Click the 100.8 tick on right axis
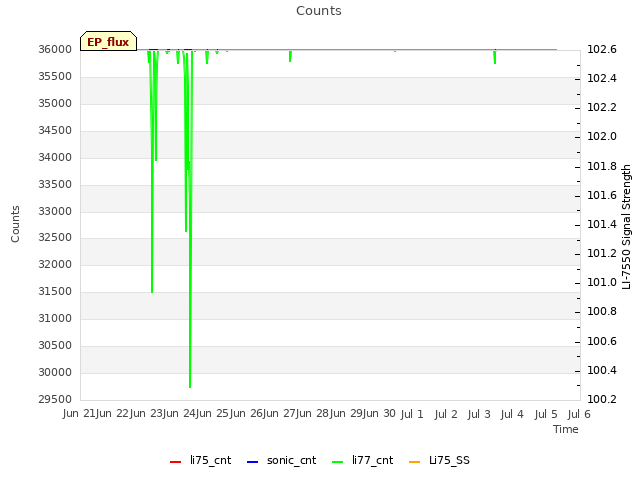Image resolution: width=640 pixels, height=480 pixels. (x=602, y=311)
